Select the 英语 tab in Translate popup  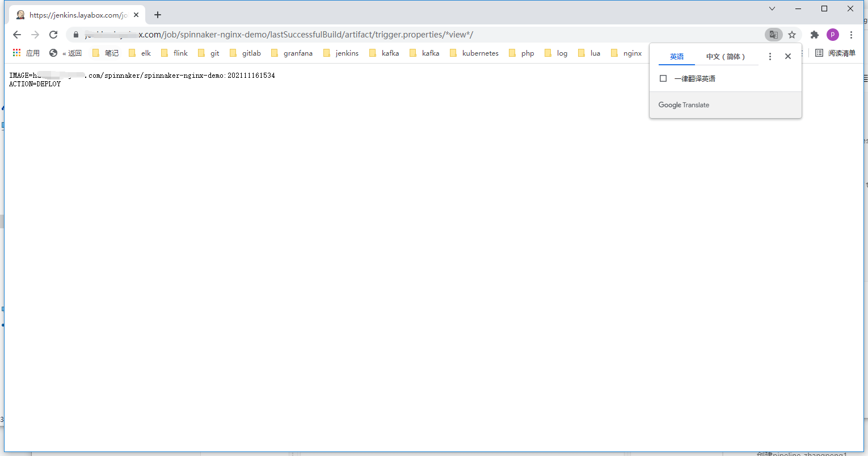(677, 56)
